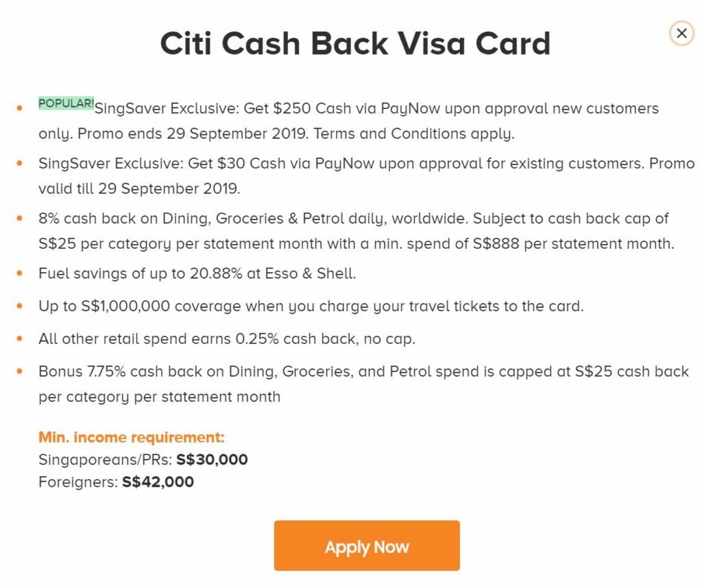Click the orange Apply Now button
Image resolution: width=702 pixels, height=588 pixels.
(x=367, y=546)
